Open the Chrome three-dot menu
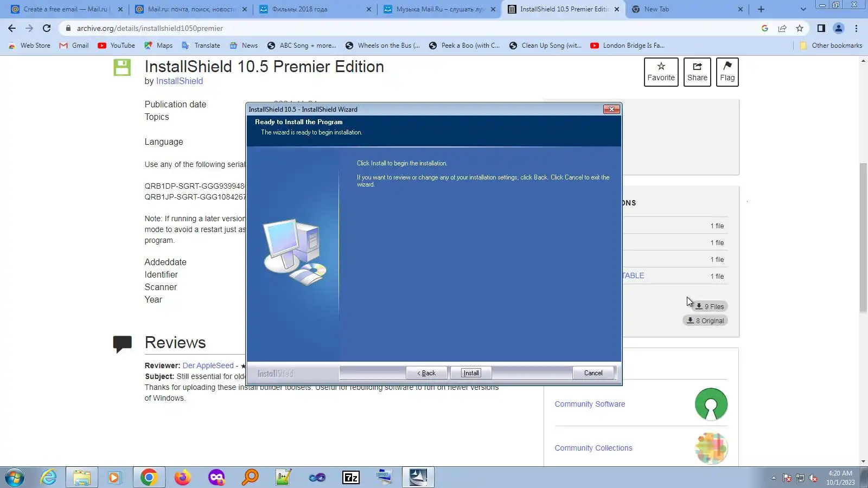Viewport: 868px width, 488px height. pyautogui.click(x=856, y=28)
